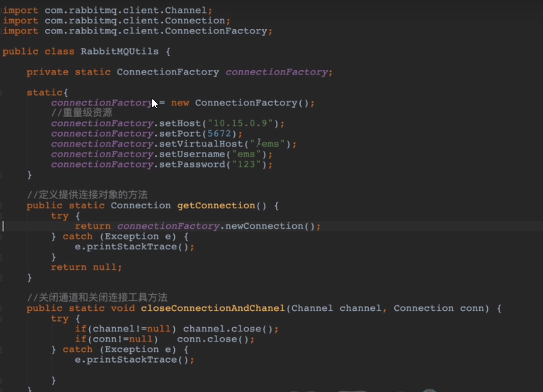This screenshot has width=543, height=392.
Task: Click the public class keywords
Action: pyautogui.click(x=38, y=51)
